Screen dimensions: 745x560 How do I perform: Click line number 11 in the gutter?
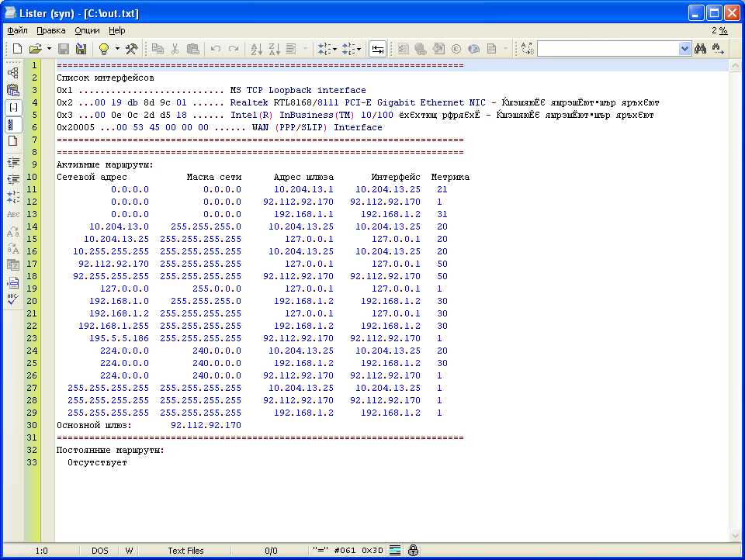(31, 189)
